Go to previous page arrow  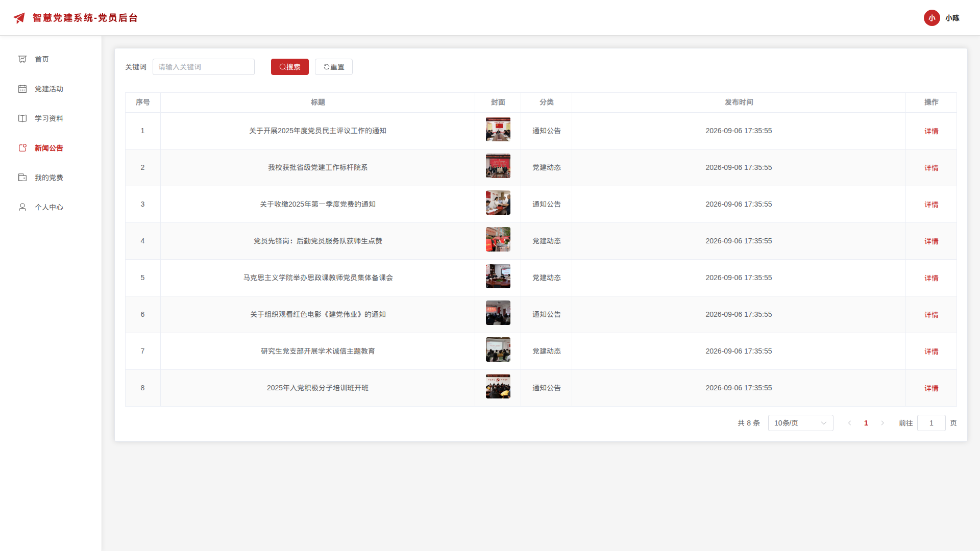click(850, 423)
